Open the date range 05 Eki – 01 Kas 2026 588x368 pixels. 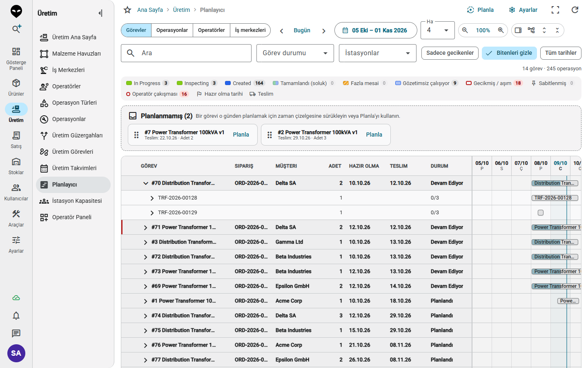click(x=376, y=30)
